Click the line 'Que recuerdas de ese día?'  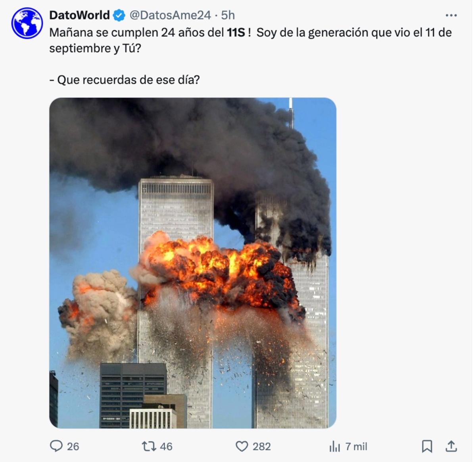pyautogui.click(x=125, y=80)
